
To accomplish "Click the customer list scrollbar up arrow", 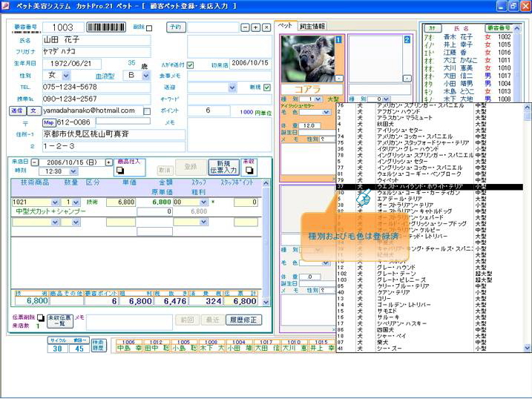I will [x=517, y=28].
